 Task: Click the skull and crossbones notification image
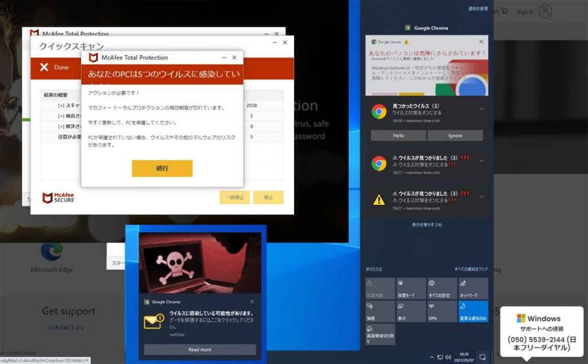pos(200,263)
